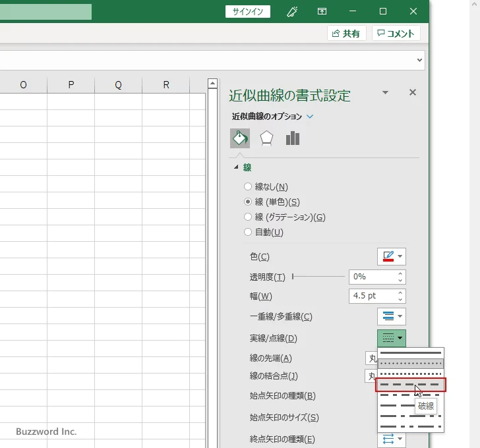
Task: Click the 始点矢印のサイズ(S) label
Action: click(284, 418)
